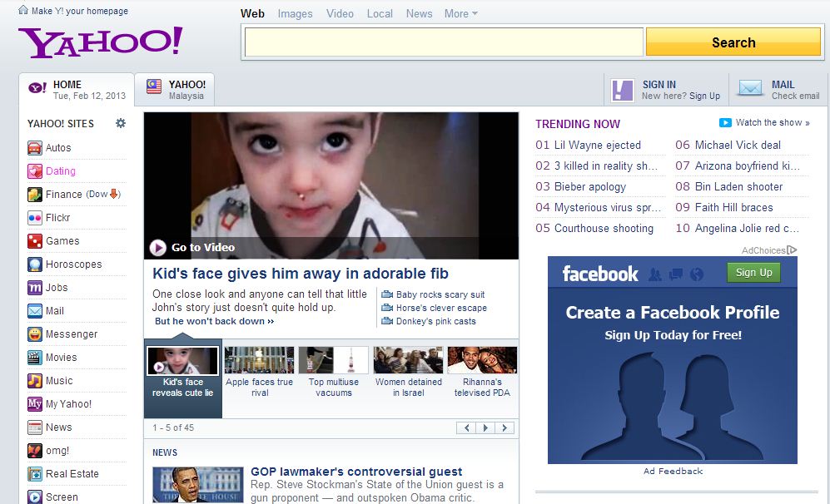Open Kid's face gives him away headline
The width and height of the screenshot is (830, 504).
[301, 274]
